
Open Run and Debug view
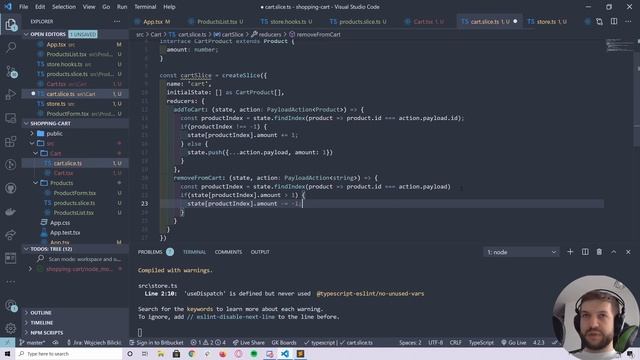click(11, 95)
